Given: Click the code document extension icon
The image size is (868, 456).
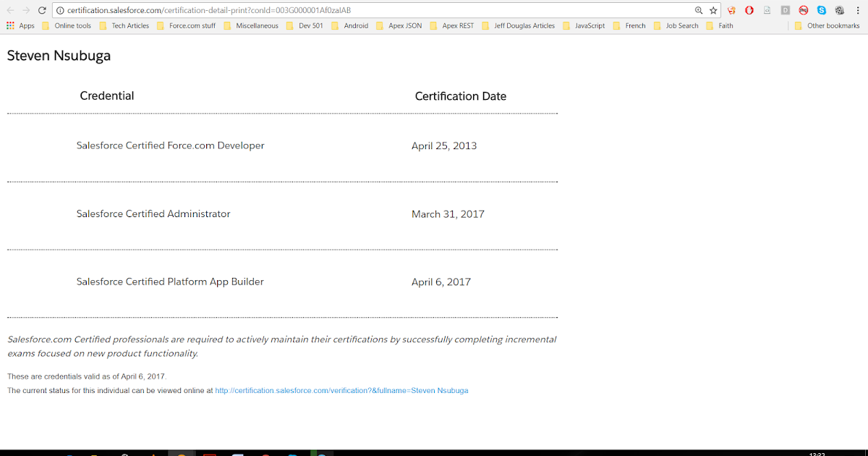Looking at the screenshot, I should point(767,10).
